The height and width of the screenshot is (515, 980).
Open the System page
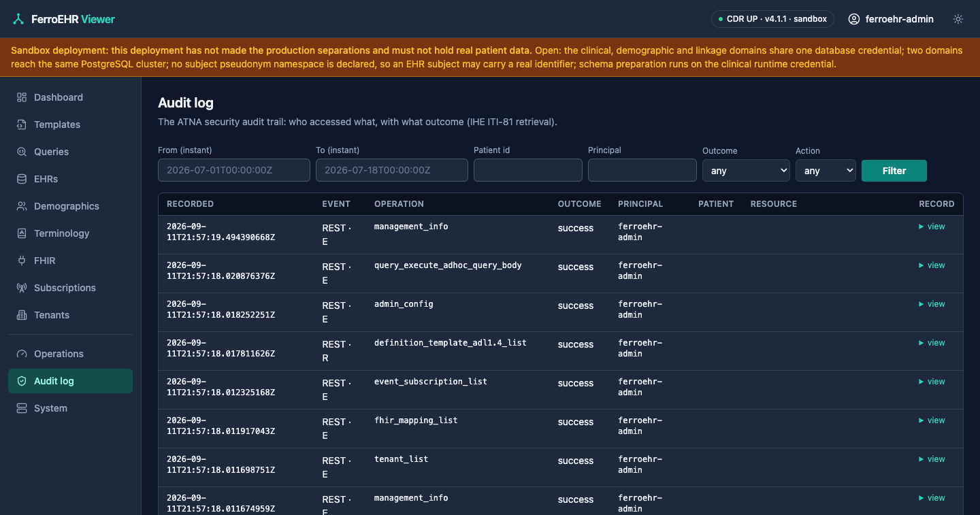(70, 408)
